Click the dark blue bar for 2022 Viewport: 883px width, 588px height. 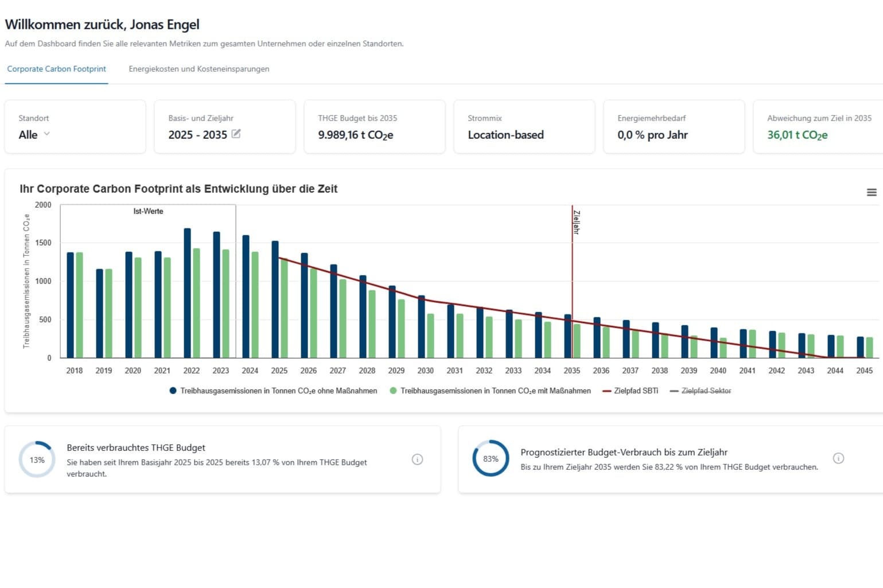point(187,293)
